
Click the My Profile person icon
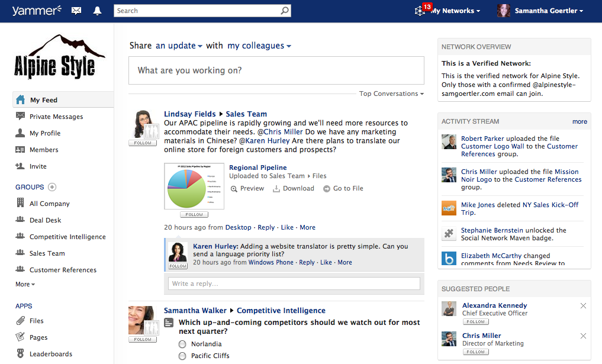pos(20,133)
